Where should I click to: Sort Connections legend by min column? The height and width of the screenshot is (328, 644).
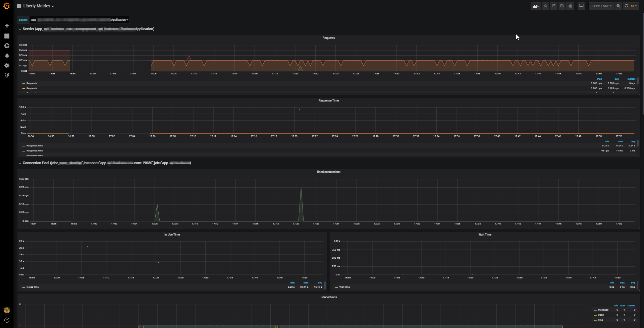click(x=615, y=306)
